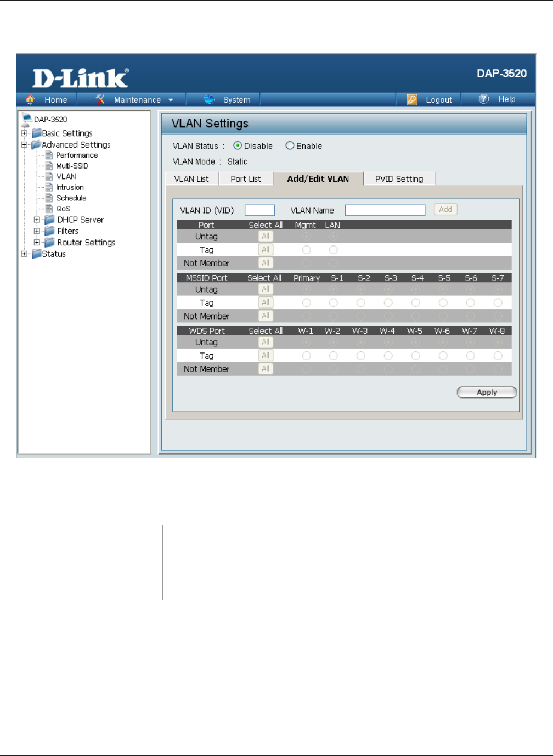Image resolution: width=553 pixels, height=756 pixels.
Task: Select Tag radio for S-5 MSSID port
Action: pyautogui.click(x=443, y=303)
